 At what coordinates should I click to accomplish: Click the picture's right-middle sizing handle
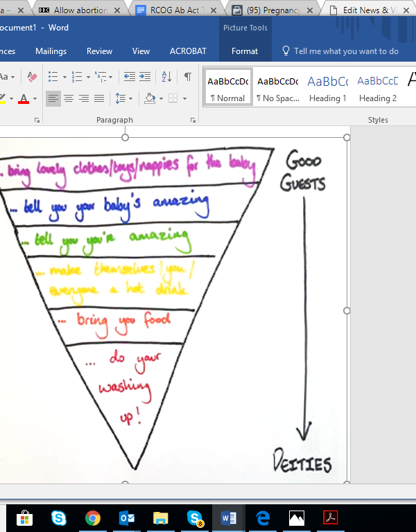(347, 310)
